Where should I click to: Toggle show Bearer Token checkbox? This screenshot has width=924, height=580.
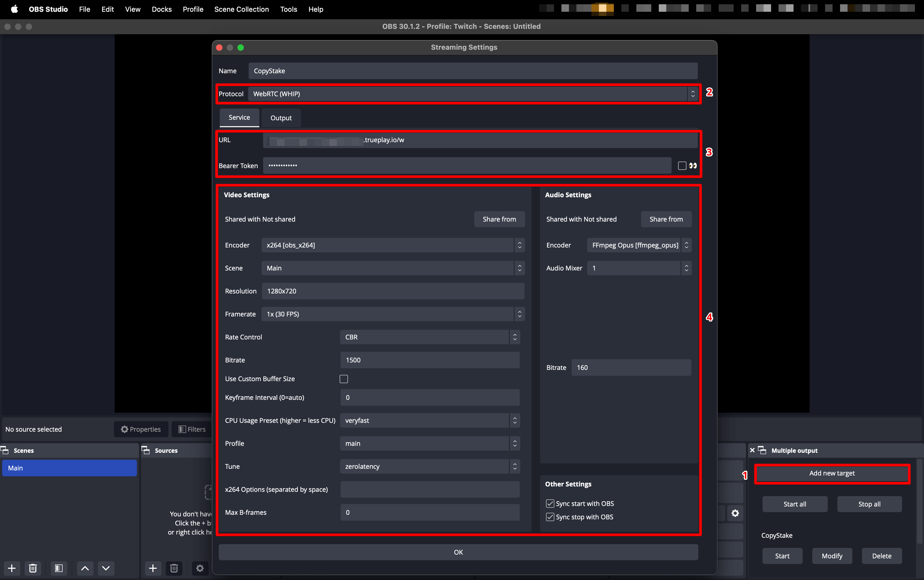682,166
